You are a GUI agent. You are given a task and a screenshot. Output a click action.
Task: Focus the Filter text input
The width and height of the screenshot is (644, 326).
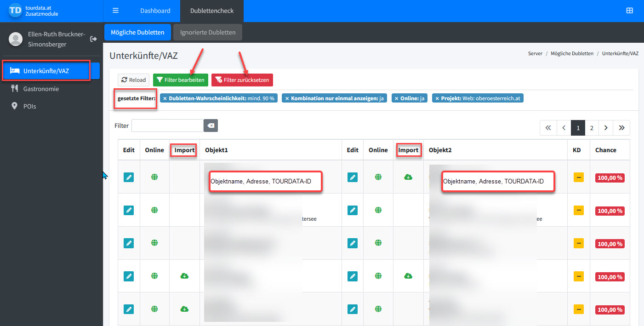[x=168, y=126]
